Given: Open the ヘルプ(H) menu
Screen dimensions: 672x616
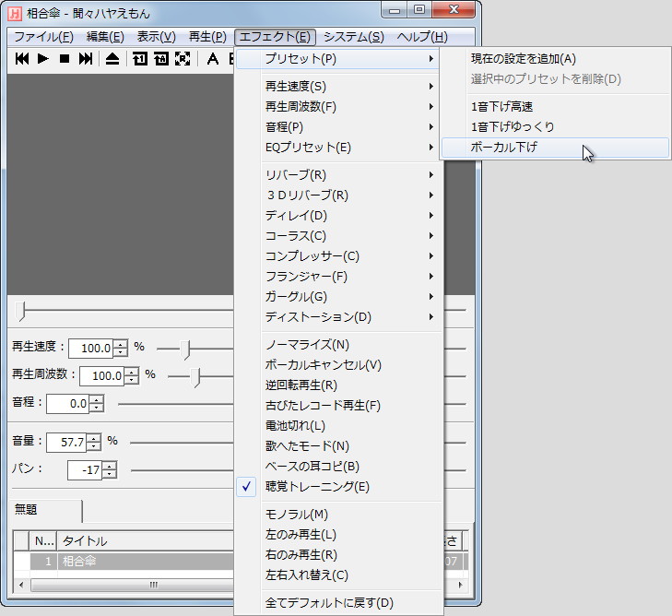Looking at the screenshot, I should pyautogui.click(x=422, y=37).
